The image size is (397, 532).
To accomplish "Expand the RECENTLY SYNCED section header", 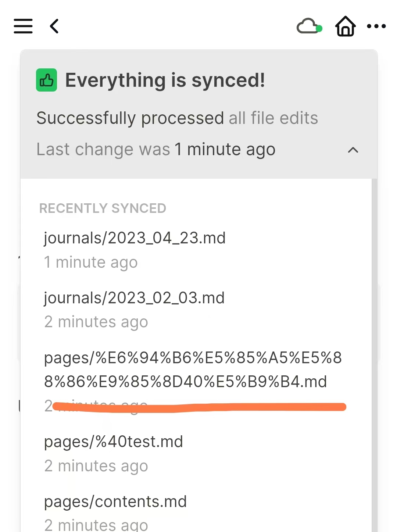I will (103, 208).
